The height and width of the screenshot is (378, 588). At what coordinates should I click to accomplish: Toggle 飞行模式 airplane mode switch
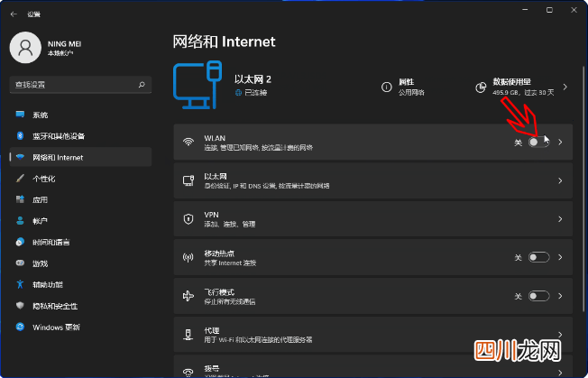[539, 296]
